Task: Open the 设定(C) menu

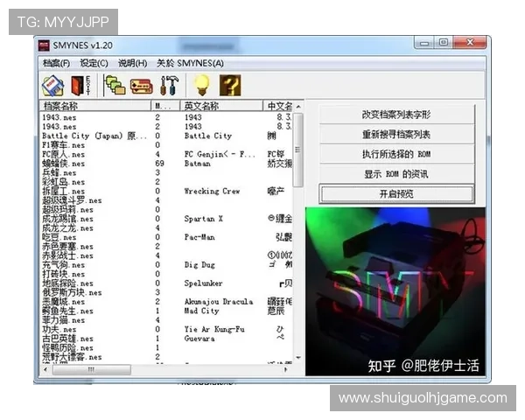Action: click(x=94, y=63)
